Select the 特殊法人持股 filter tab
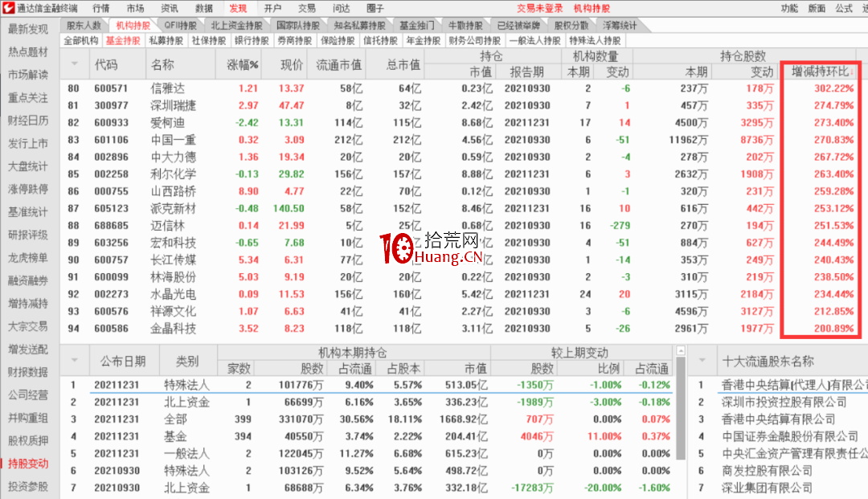Image resolution: width=868 pixels, height=499 pixels. (595, 40)
